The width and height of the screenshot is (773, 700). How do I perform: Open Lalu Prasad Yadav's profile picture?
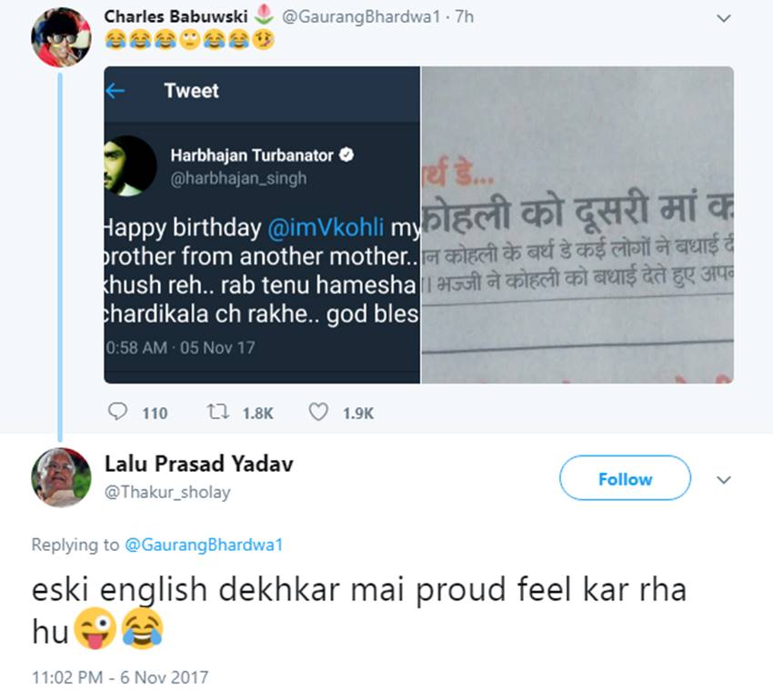(x=61, y=477)
